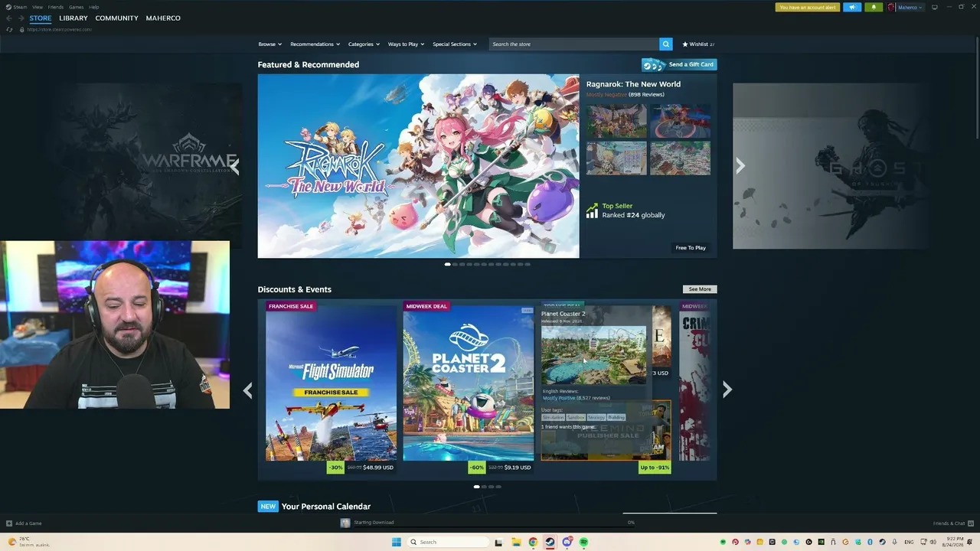Viewport: 980px width, 551px height.
Task: Click the Top Seller chart icon
Action: pyautogui.click(x=592, y=211)
